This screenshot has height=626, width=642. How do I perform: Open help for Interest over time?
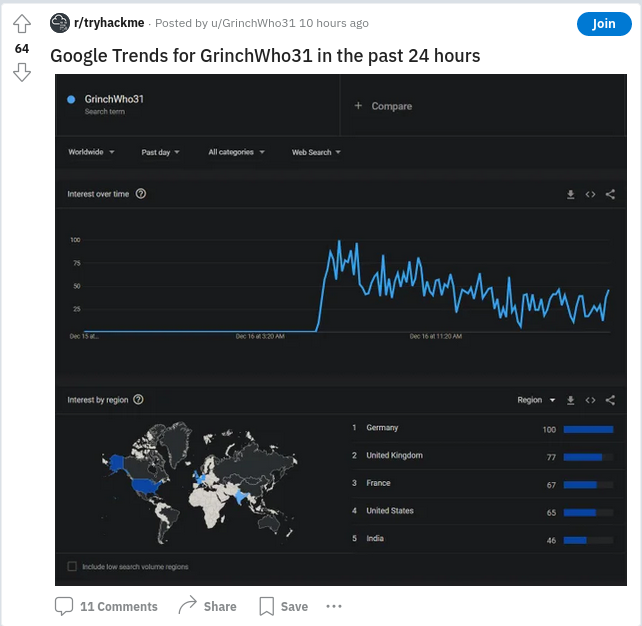click(140, 194)
